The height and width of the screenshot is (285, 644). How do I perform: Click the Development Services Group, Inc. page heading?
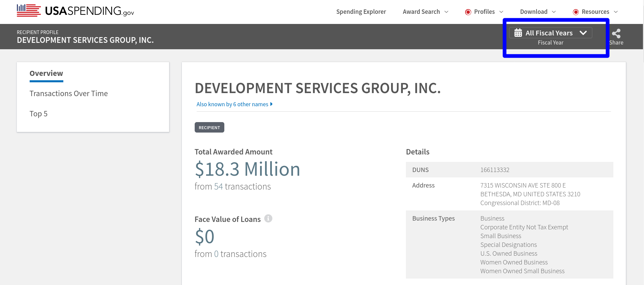tap(318, 88)
